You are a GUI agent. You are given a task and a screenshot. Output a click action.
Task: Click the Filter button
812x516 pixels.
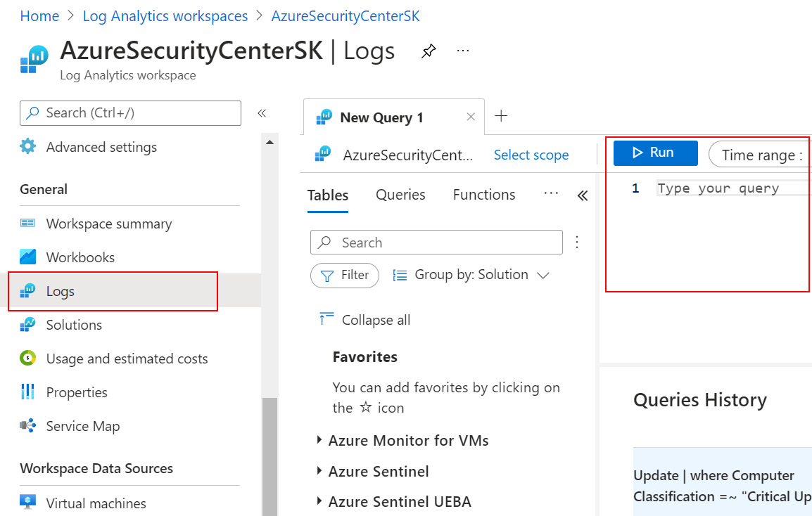344,275
